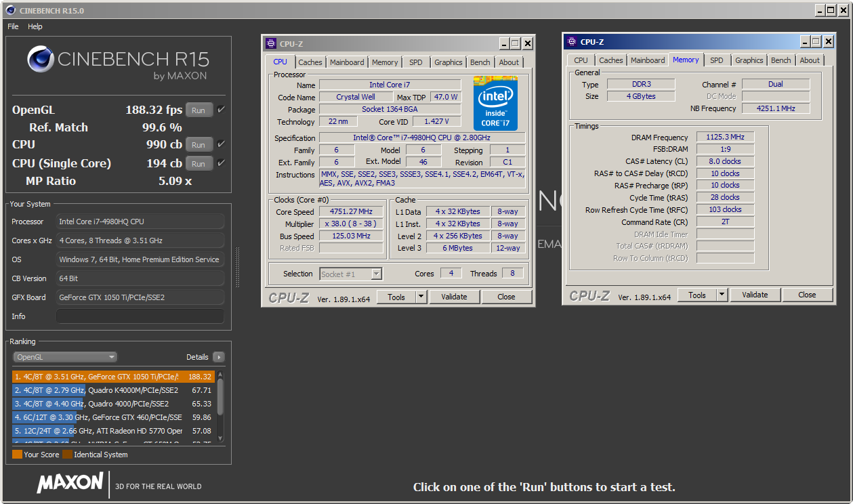Open About tab in CPU window
This screenshot has width=853, height=504.
click(509, 62)
